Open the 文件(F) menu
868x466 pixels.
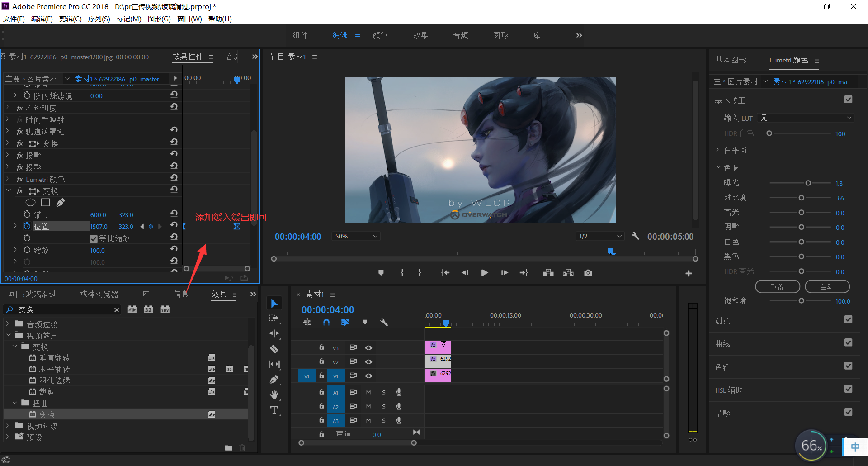[14, 19]
